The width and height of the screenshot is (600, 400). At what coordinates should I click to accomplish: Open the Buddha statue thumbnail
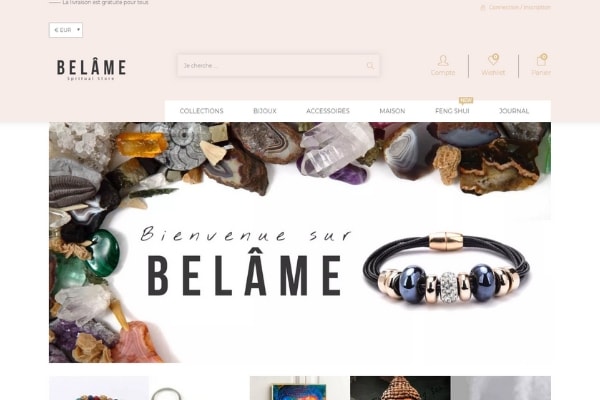point(400,388)
